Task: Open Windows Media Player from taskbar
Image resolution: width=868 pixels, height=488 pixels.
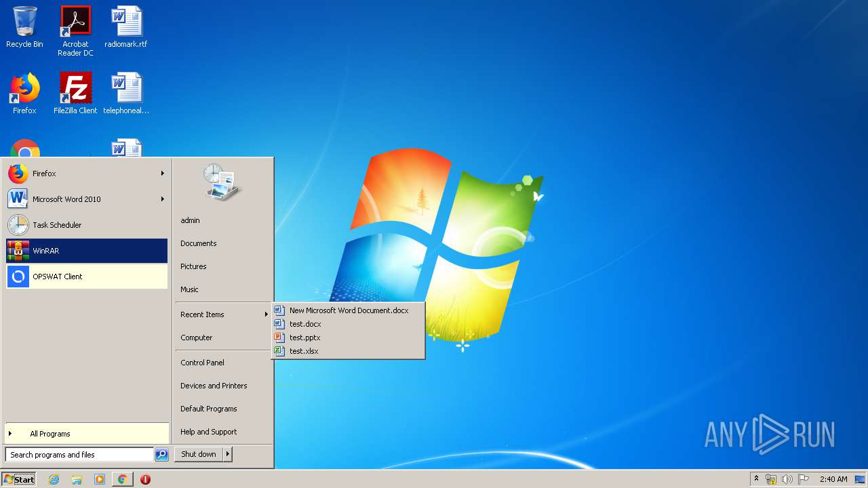Action: pyautogui.click(x=100, y=479)
